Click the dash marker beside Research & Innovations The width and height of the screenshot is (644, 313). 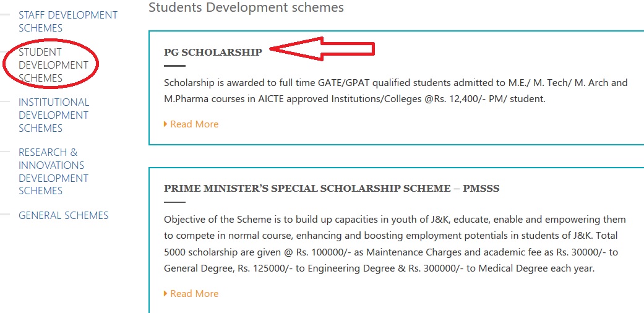[x=5, y=152]
